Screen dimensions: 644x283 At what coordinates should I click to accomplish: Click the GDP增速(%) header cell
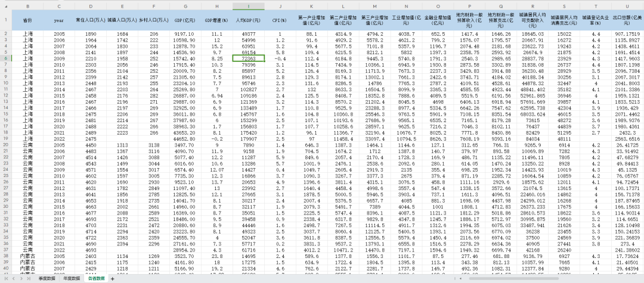point(217,20)
